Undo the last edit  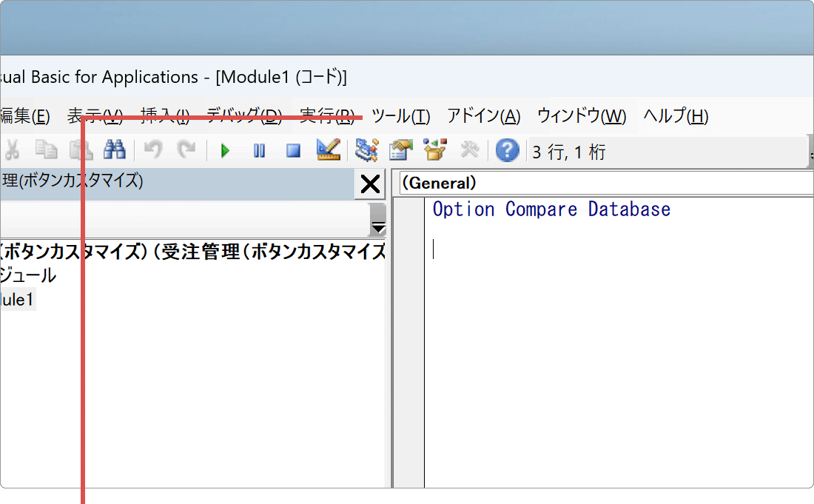153,150
